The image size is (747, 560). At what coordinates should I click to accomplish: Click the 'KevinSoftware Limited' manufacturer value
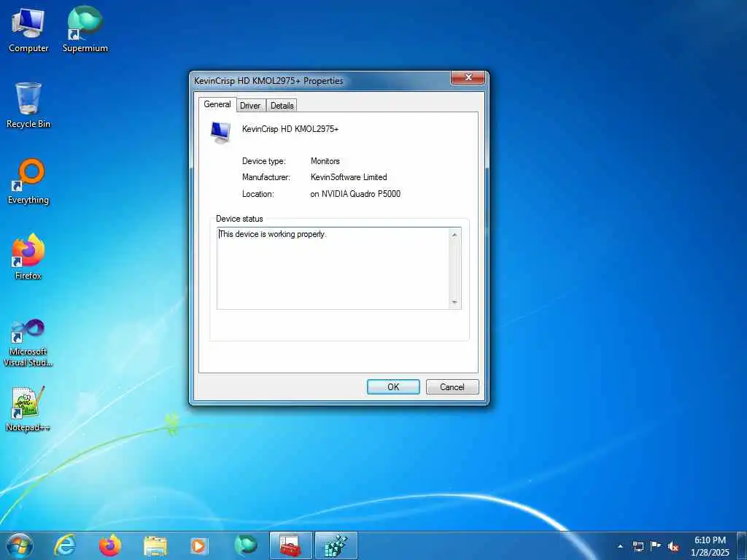[x=349, y=177]
